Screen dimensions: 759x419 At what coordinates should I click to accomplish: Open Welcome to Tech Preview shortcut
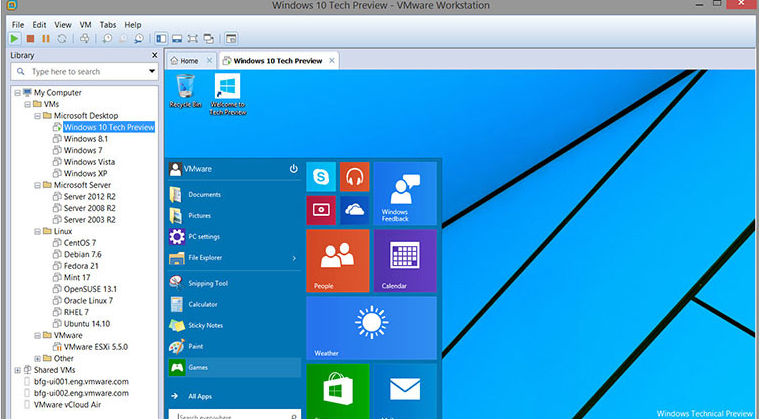(x=228, y=95)
